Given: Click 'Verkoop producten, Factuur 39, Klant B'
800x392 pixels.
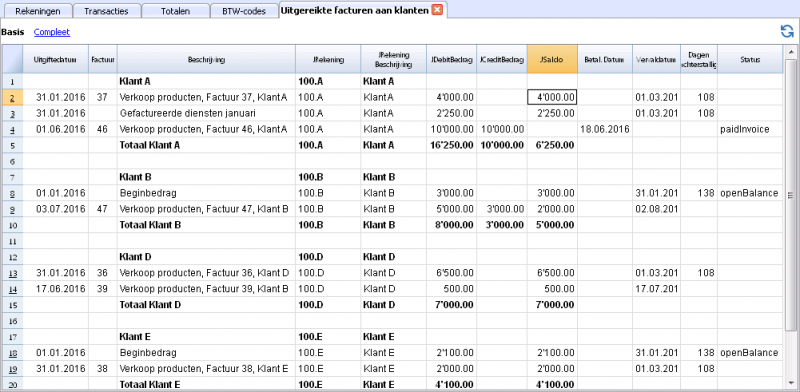Looking at the screenshot, I should point(204,288).
